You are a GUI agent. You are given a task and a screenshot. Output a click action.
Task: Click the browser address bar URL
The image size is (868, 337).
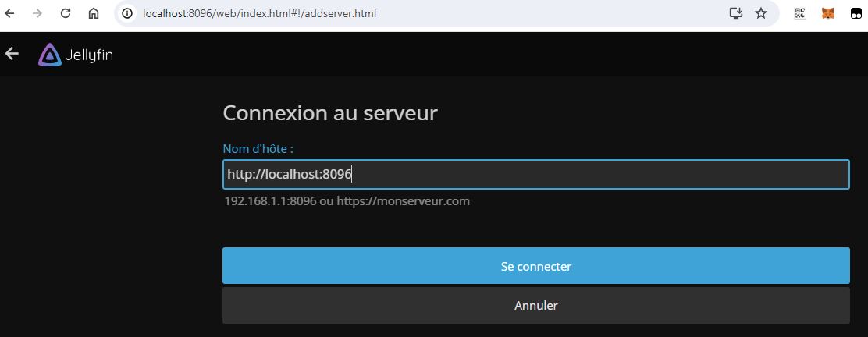259,13
